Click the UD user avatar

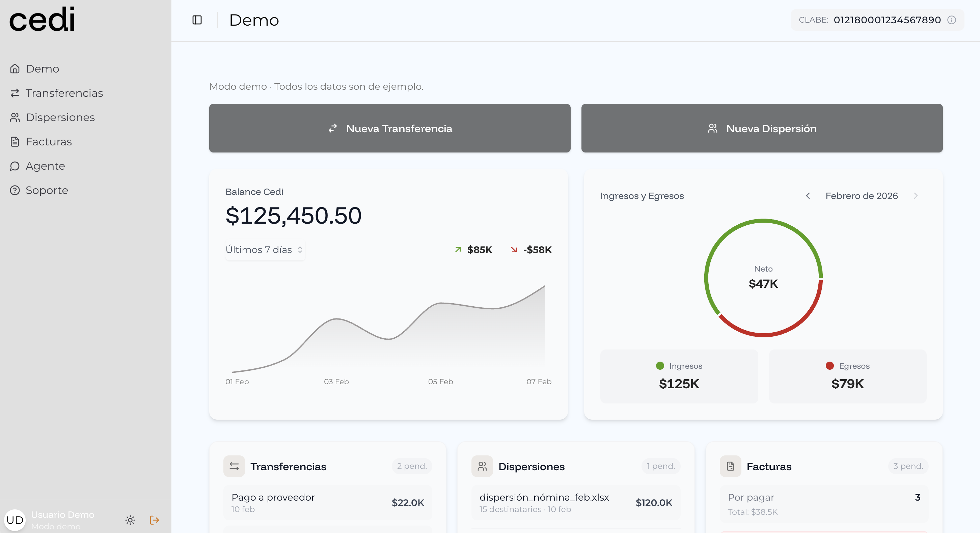pyautogui.click(x=15, y=520)
